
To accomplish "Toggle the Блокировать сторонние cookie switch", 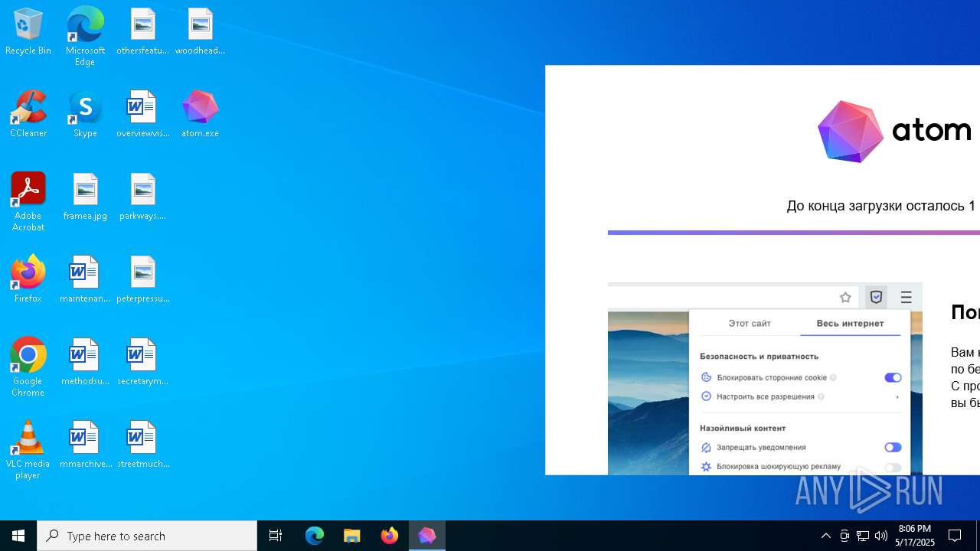I will [893, 377].
